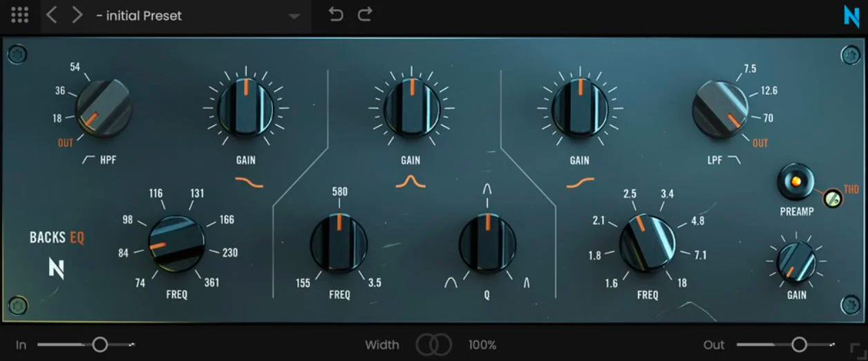Click the high FREQ knob

click(648, 243)
